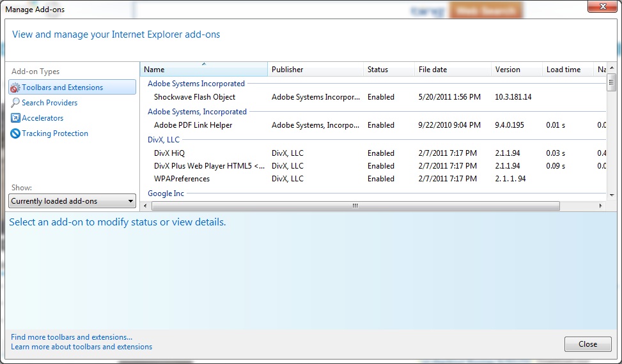Close the Manage Add-ons window with X
Image resolution: width=622 pixels, height=364 pixels.
click(603, 6)
